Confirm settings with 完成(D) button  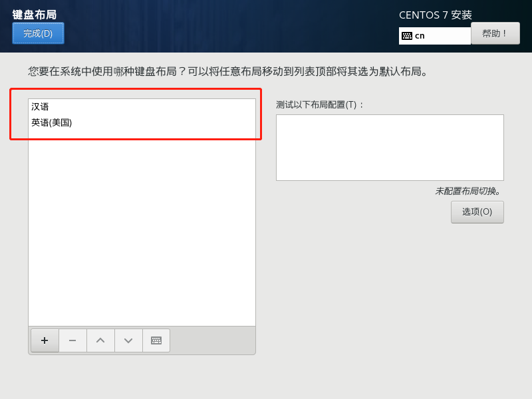click(38, 33)
